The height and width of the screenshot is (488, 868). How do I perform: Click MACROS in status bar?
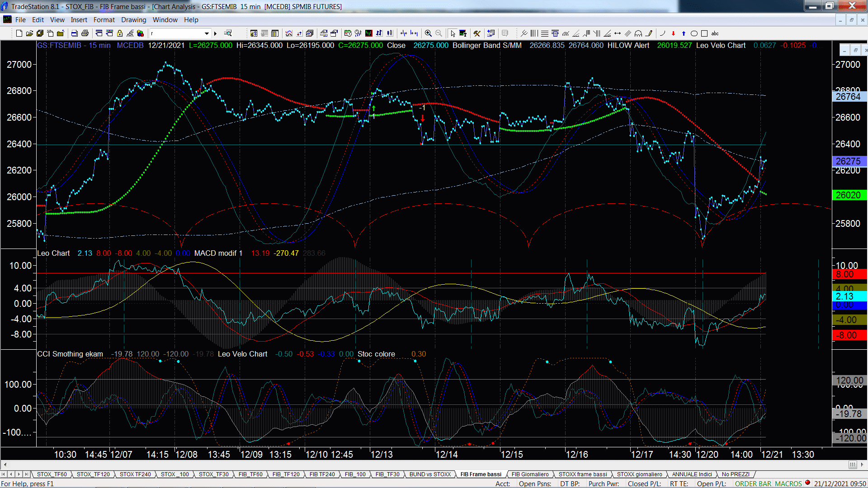click(x=788, y=484)
